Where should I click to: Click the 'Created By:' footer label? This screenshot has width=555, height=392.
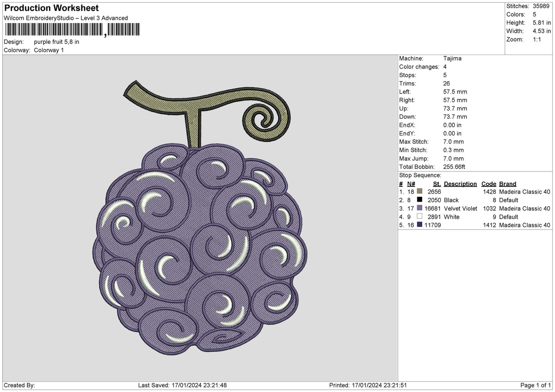pos(19,386)
